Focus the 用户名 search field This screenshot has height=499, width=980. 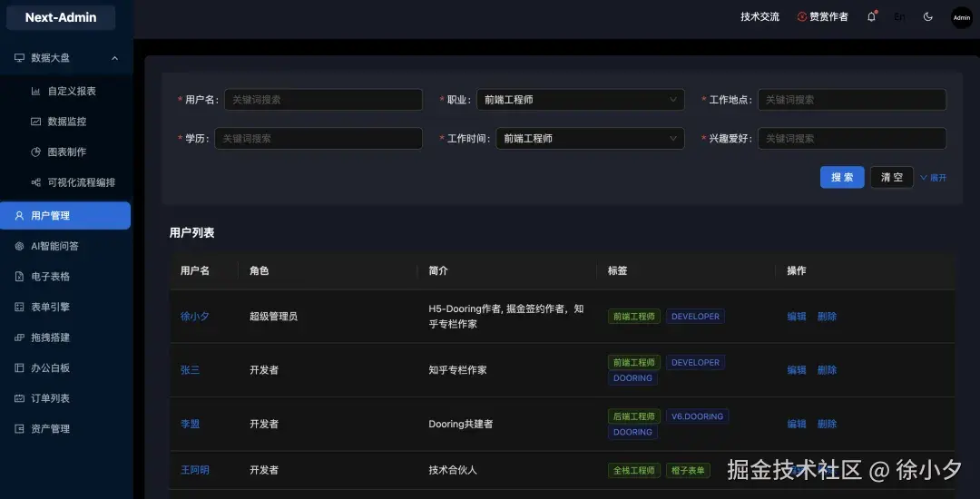pyautogui.click(x=324, y=100)
